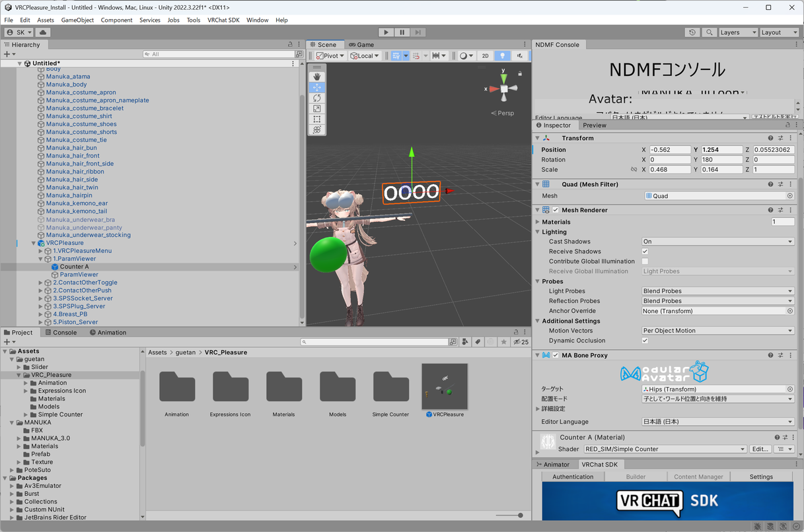Click the Position X input field
This screenshot has width=804, height=532.
(670, 150)
